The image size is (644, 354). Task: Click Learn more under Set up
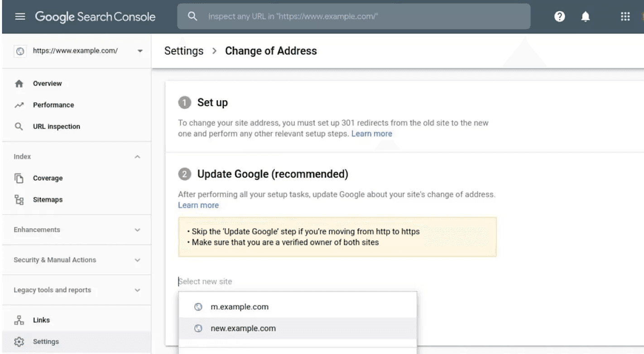372,134
